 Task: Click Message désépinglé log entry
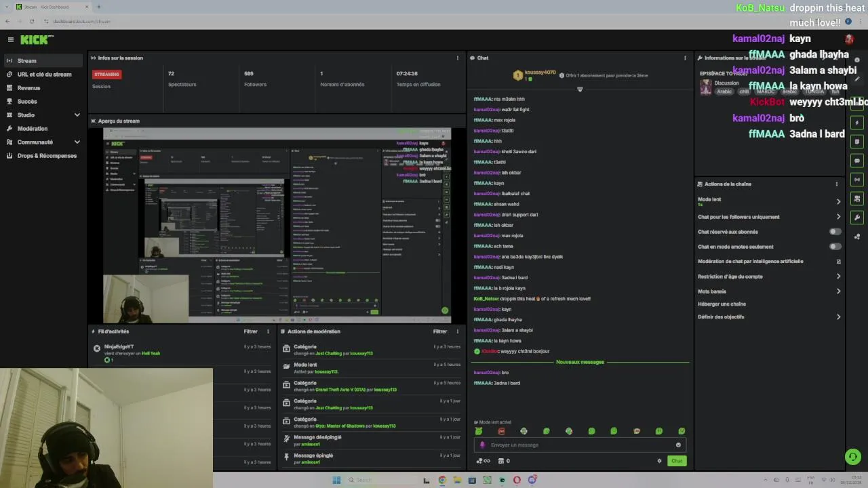(x=372, y=441)
